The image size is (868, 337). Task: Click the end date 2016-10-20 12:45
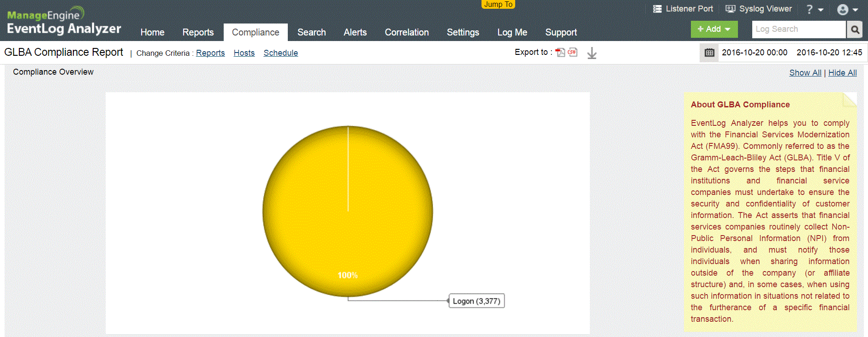coord(829,53)
